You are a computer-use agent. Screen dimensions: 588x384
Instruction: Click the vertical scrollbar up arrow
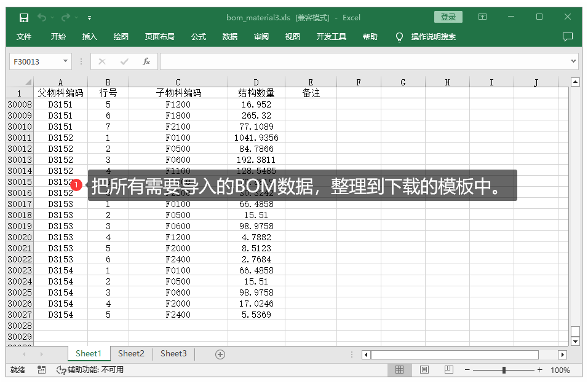575,82
